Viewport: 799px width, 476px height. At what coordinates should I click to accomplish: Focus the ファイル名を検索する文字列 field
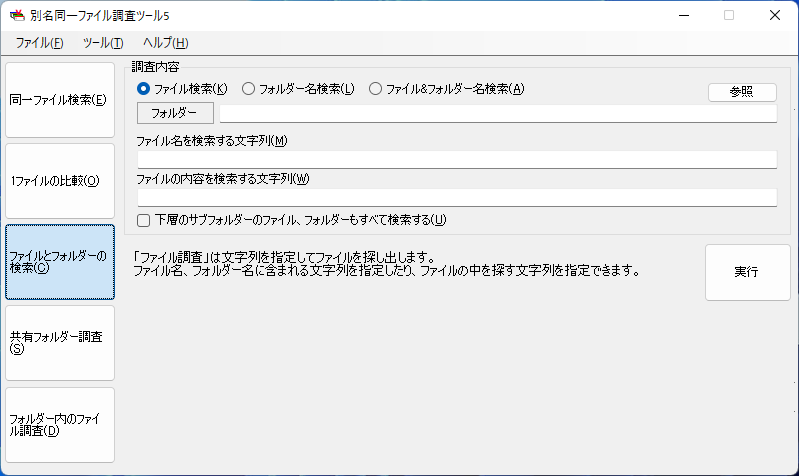coord(457,160)
